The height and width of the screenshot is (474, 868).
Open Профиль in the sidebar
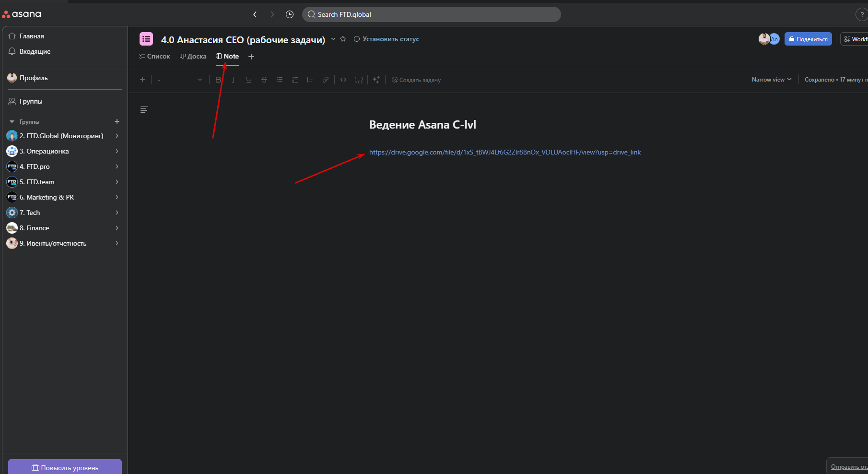point(65,78)
